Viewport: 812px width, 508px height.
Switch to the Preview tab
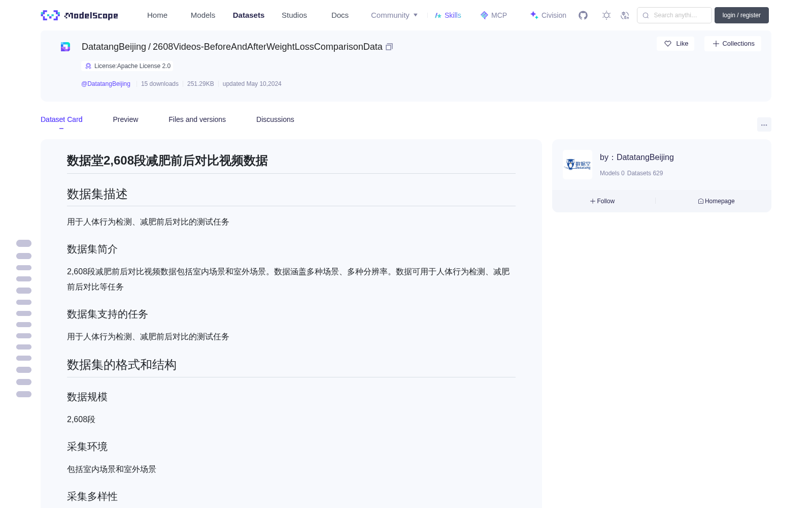coord(125,119)
